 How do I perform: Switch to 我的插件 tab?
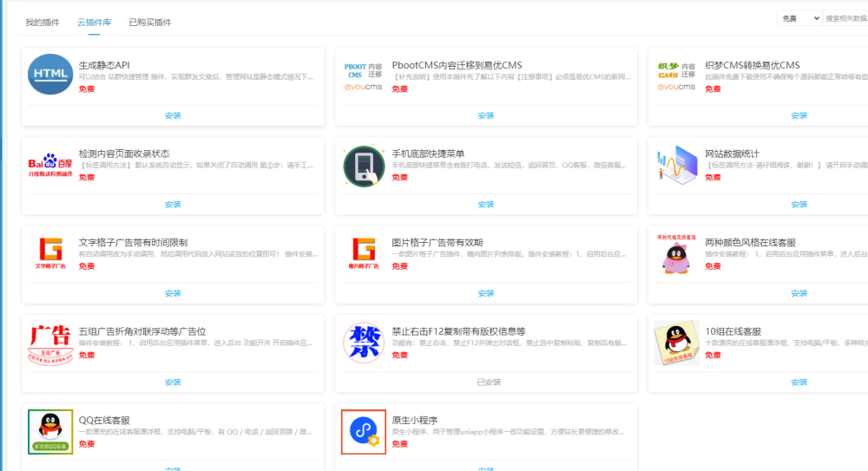pyautogui.click(x=42, y=23)
